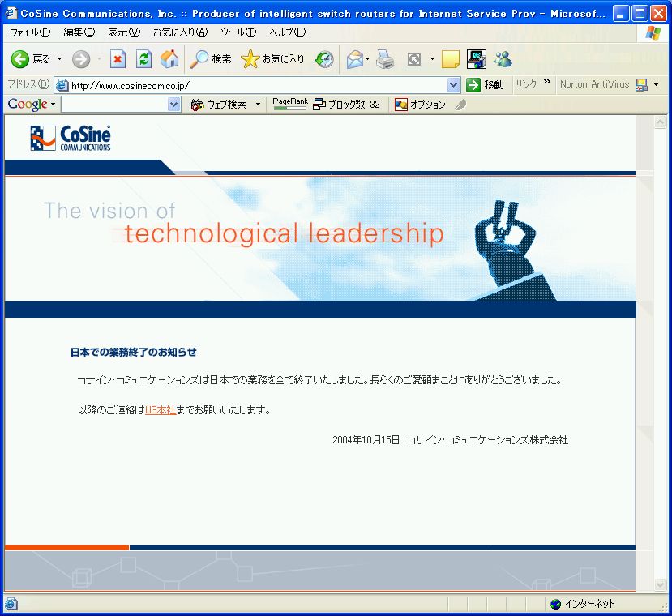
Task: Open the ウェブ検索 dropdown arrow
Action: (258, 105)
